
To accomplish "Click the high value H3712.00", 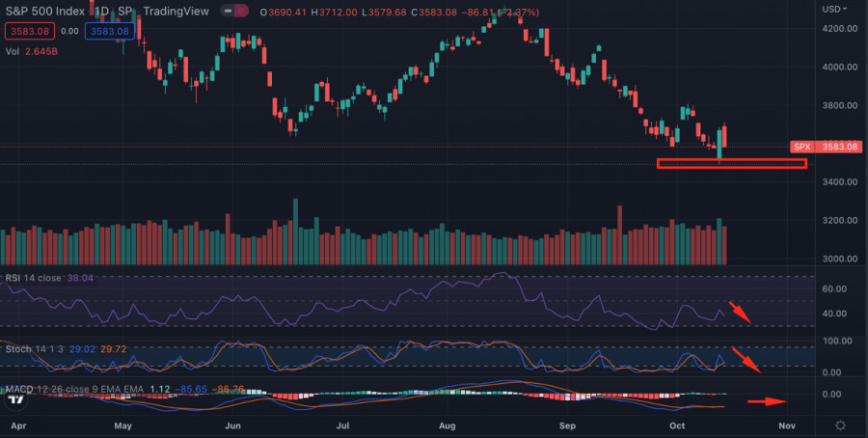I will [334, 13].
